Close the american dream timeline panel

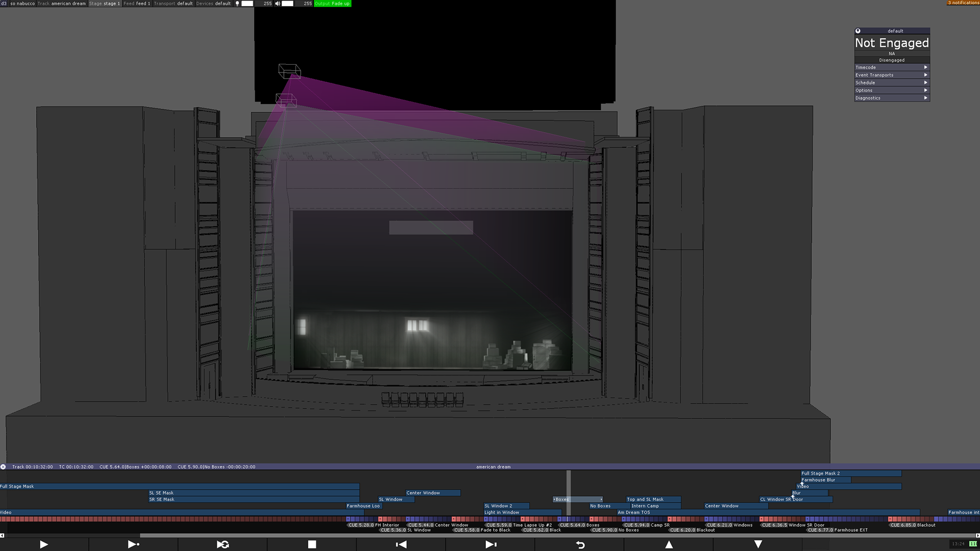click(3, 467)
